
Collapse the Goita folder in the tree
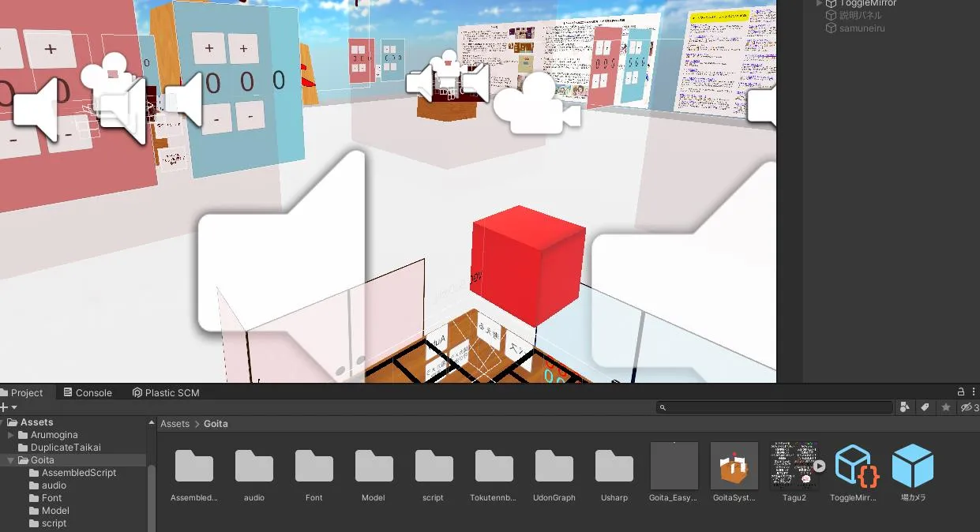[x=11, y=460]
